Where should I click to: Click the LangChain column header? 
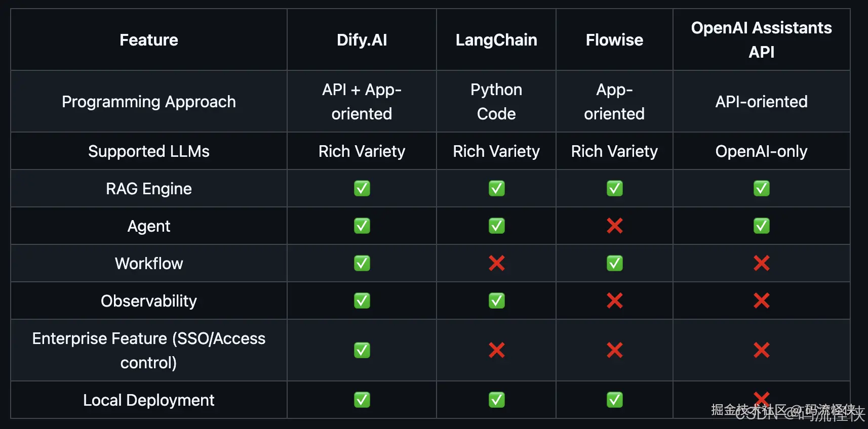point(496,40)
